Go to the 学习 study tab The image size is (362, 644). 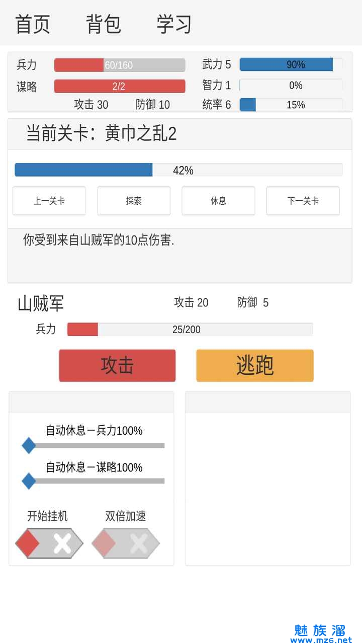(x=174, y=24)
